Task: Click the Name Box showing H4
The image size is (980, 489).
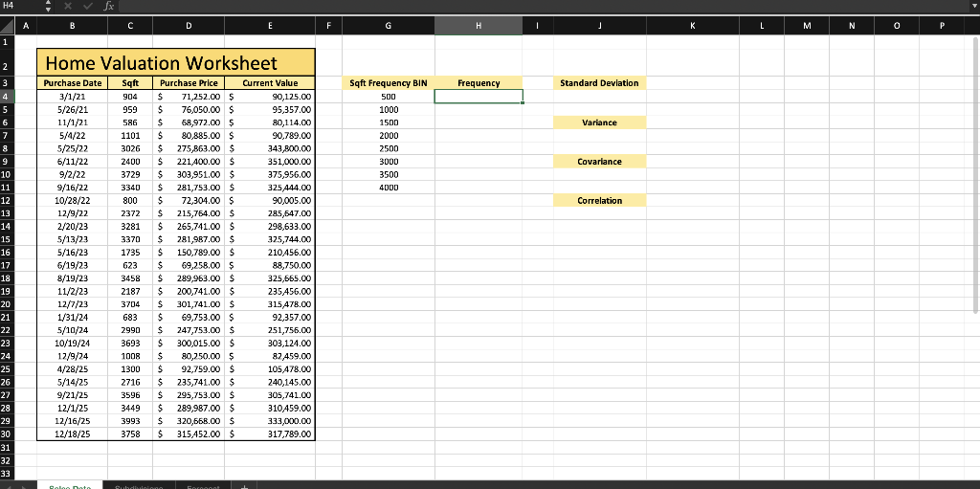Action: pyautogui.click(x=22, y=6)
